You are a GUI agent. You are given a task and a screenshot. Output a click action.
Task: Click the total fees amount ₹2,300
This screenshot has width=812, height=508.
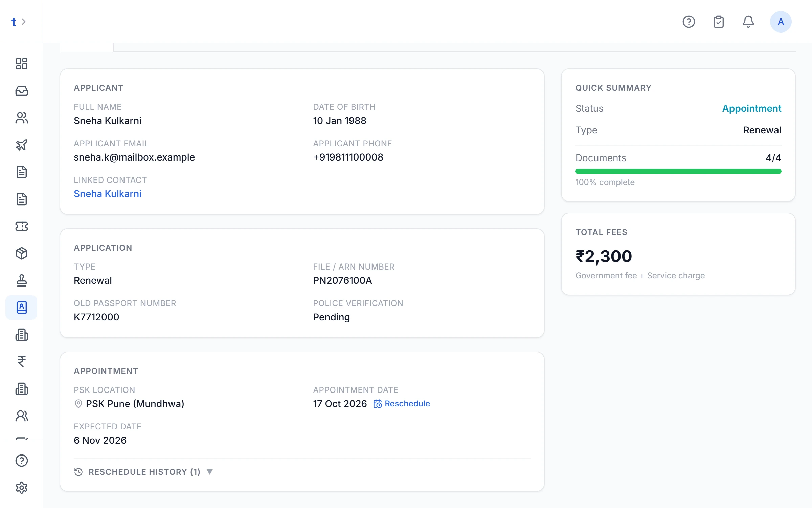coord(604,256)
